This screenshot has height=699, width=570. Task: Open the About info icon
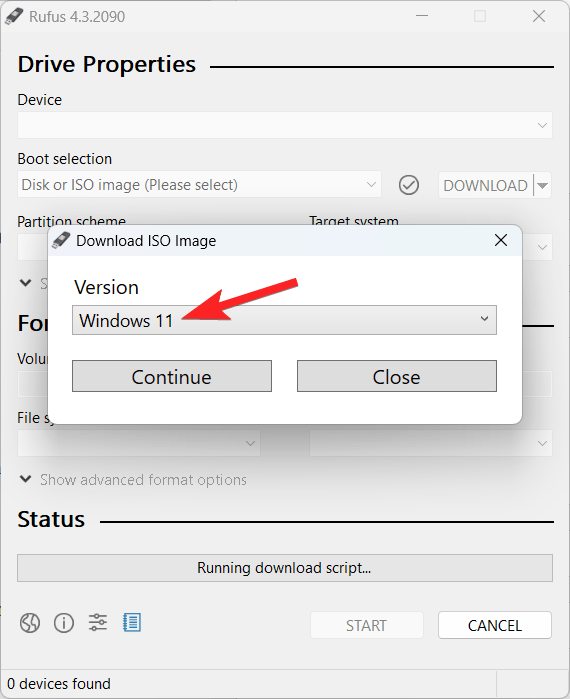64,623
